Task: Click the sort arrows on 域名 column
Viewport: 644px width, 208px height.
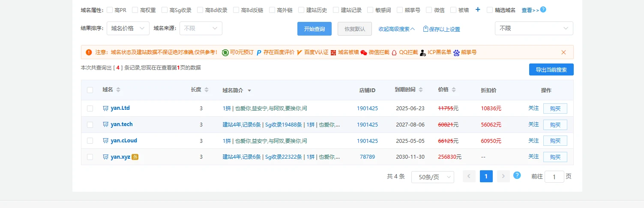Action: click(118, 90)
